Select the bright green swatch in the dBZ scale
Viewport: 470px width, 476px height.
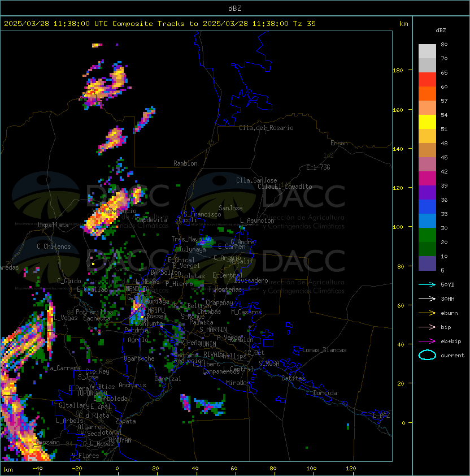tap(427, 235)
